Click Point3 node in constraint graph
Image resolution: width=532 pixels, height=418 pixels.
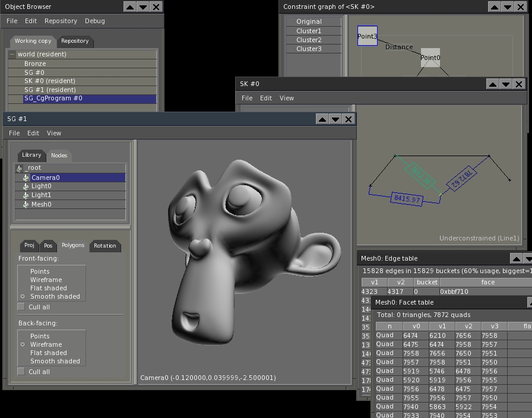[x=367, y=36]
